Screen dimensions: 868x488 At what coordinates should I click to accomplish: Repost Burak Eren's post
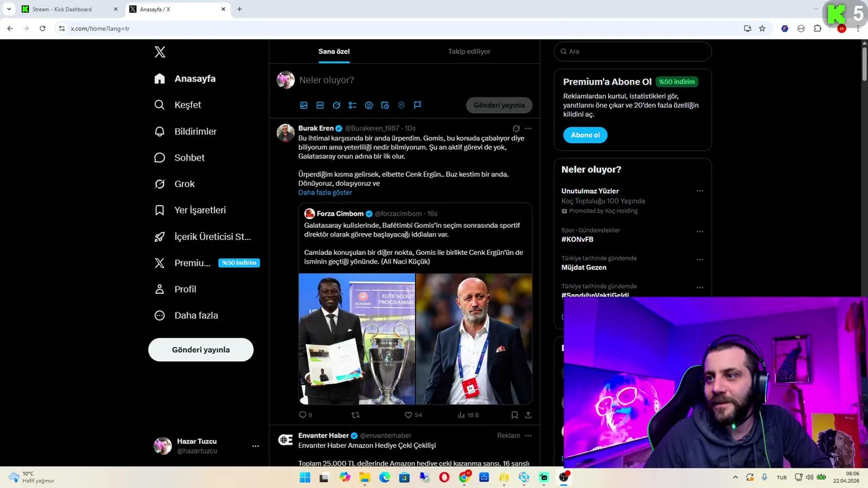(355, 415)
